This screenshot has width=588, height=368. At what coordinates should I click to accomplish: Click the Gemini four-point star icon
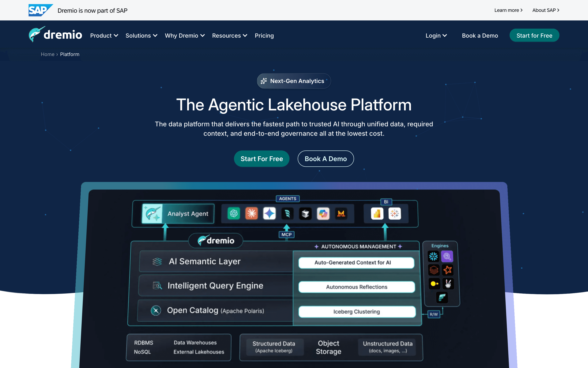point(269,213)
